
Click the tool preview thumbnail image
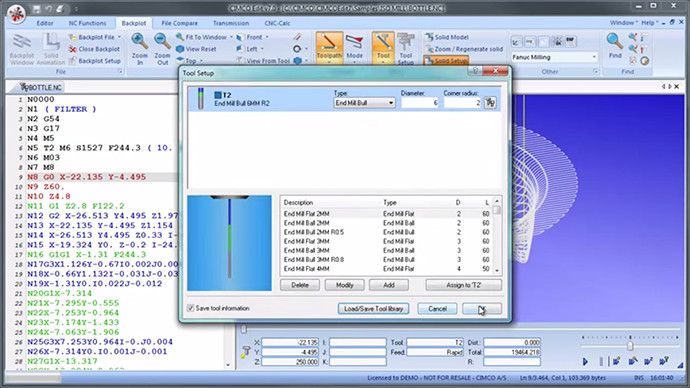(x=229, y=243)
